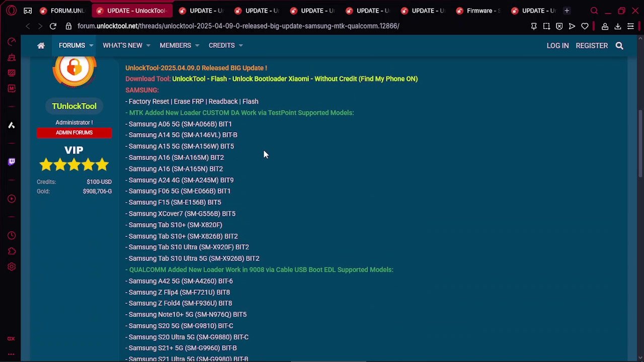Open the workspaces icon beside the Opera logo

click(x=28, y=11)
